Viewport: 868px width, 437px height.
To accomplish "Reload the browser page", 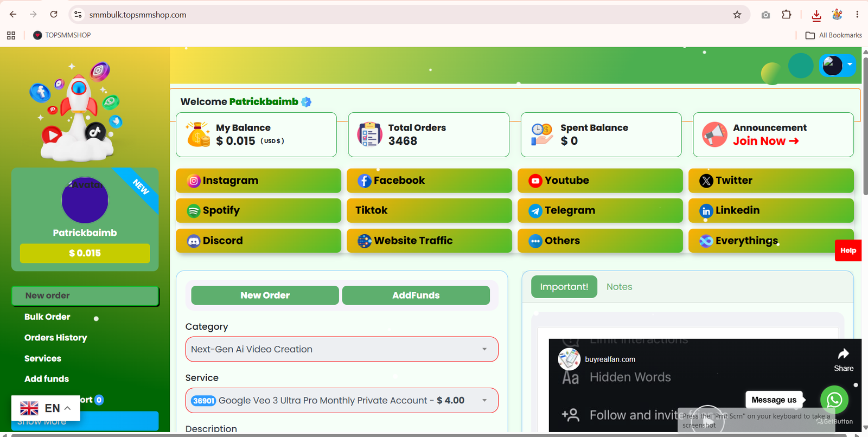I will (54, 15).
